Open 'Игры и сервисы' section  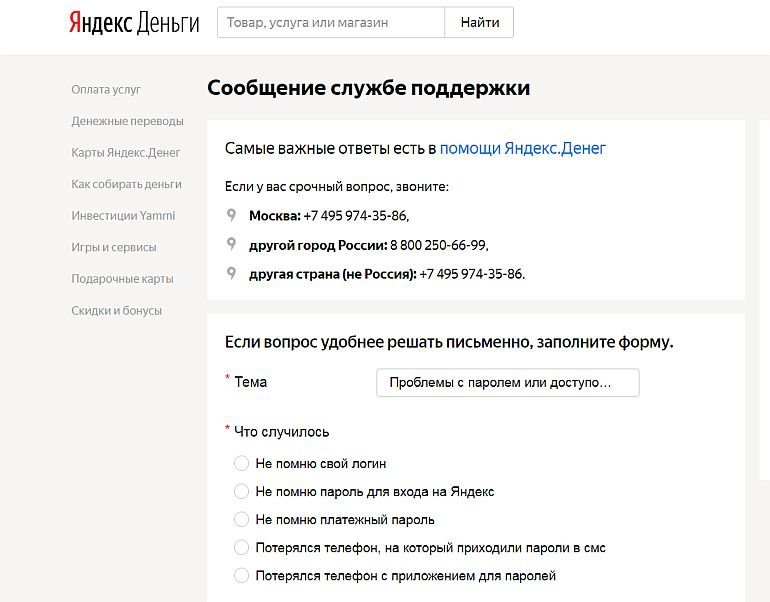point(114,247)
